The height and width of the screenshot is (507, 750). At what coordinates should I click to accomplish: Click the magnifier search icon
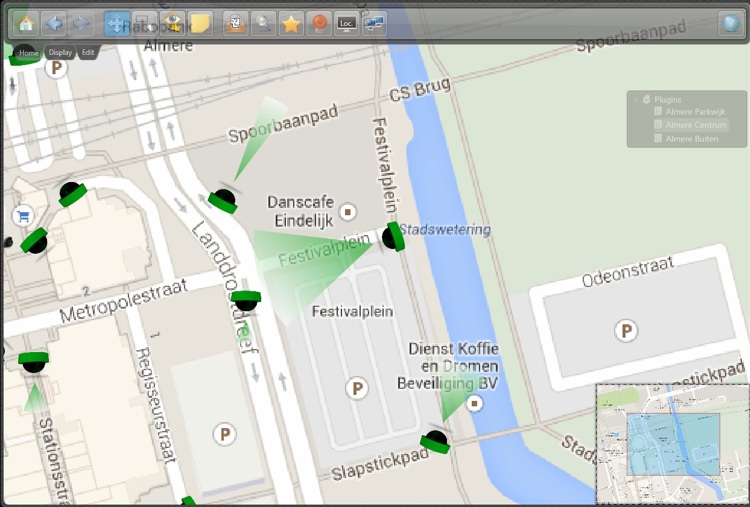click(x=262, y=23)
